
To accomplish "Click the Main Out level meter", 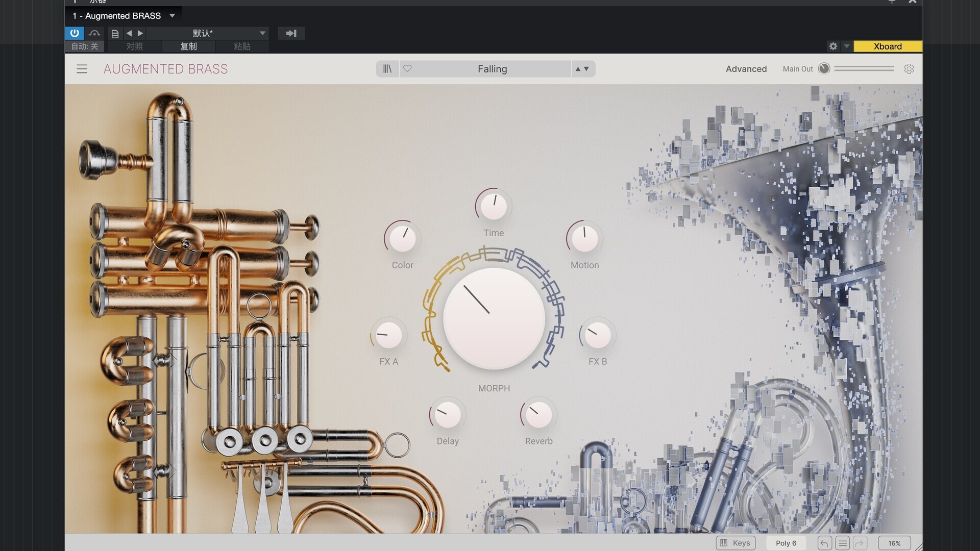I will [x=864, y=68].
